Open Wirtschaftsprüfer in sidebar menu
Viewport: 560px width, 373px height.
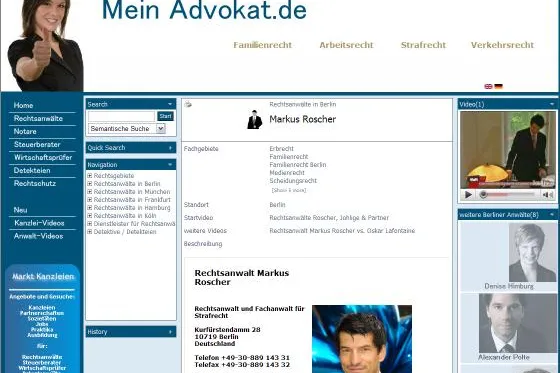pos(43,158)
